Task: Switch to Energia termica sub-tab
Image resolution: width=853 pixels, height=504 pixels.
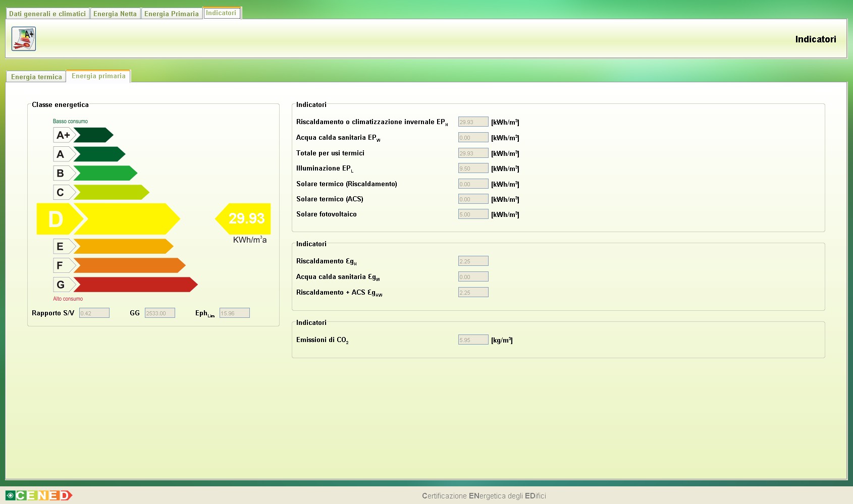Action: (x=36, y=77)
